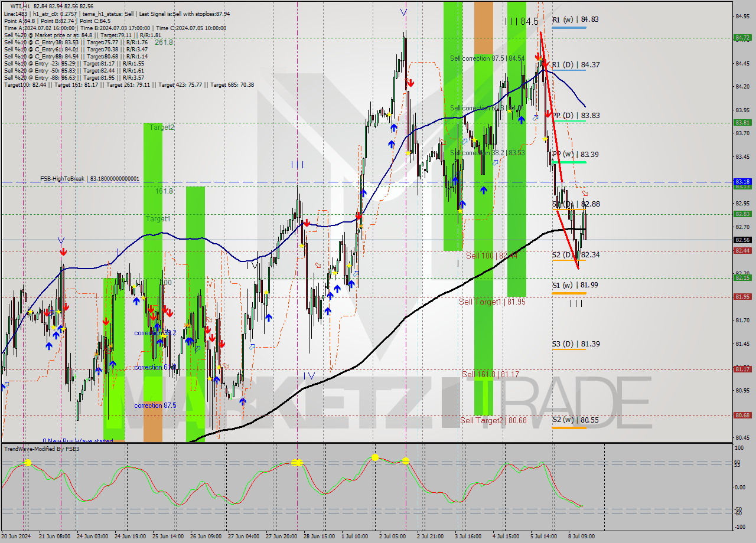
Task: Click the black 82.56 current price tag
Action: (742, 240)
